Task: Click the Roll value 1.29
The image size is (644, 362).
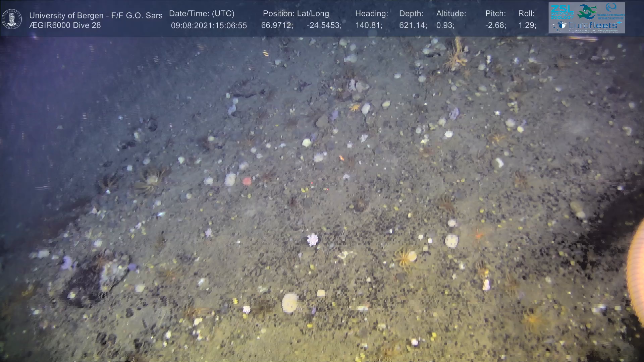Action: [x=527, y=25]
